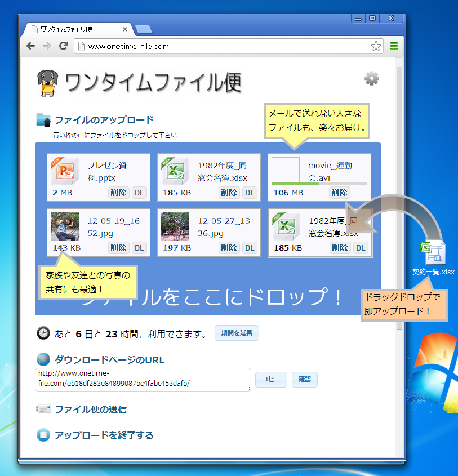The image size is (458, 476).
Task: Delete 12-05-27_13-36.jpg with 削除
Action: pos(229,248)
